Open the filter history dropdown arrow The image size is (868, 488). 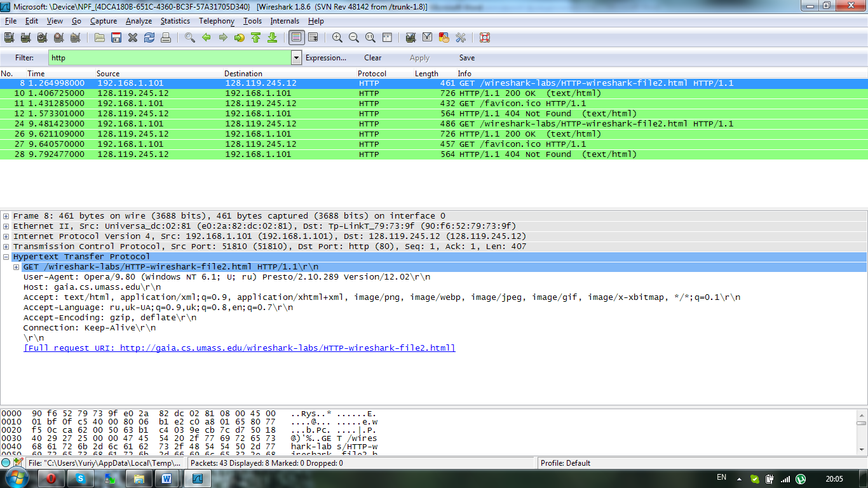[x=296, y=58]
